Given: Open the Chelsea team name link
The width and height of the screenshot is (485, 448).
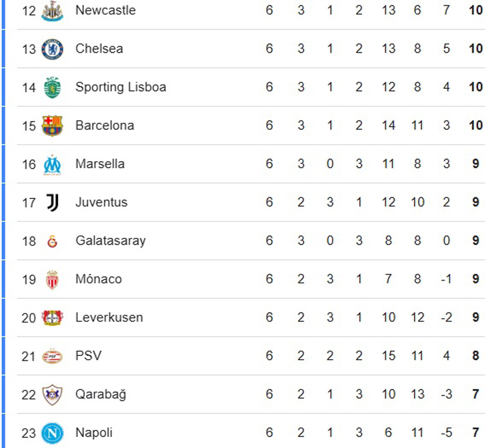Looking at the screenshot, I should (x=99, y=48).
